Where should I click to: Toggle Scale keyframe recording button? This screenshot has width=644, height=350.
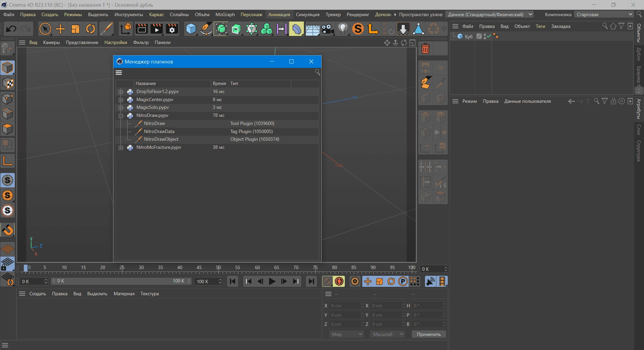point(379,281)
